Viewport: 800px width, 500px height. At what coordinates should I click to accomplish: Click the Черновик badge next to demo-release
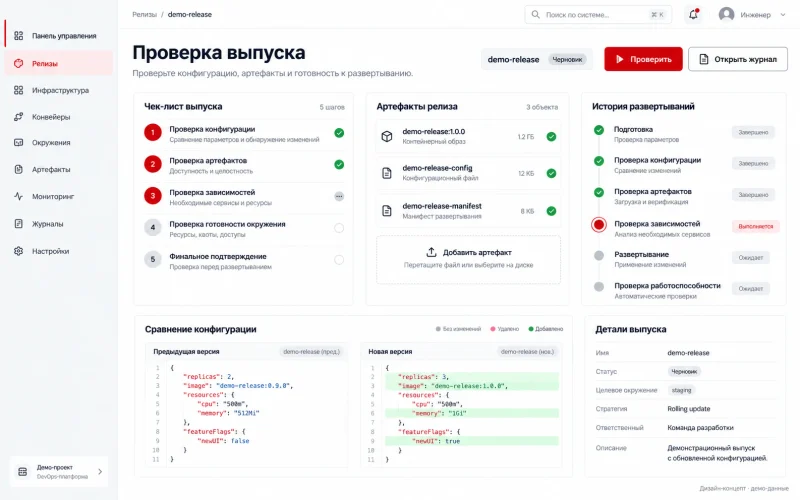[x=567, y=60]
